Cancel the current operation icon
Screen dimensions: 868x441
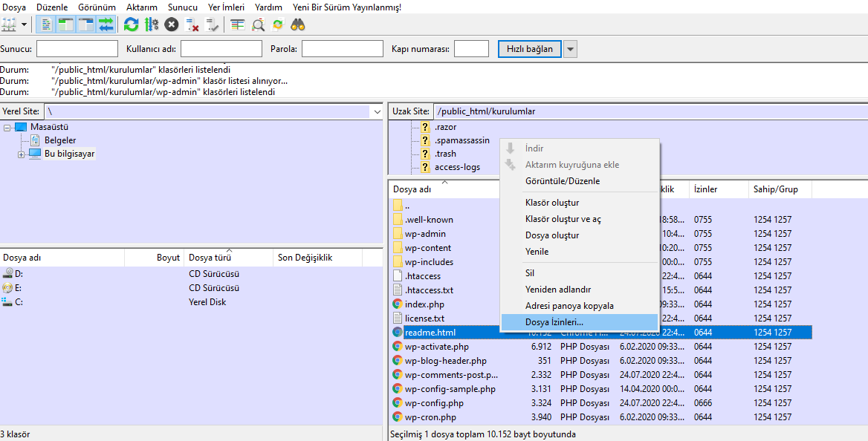pos(172,24)
